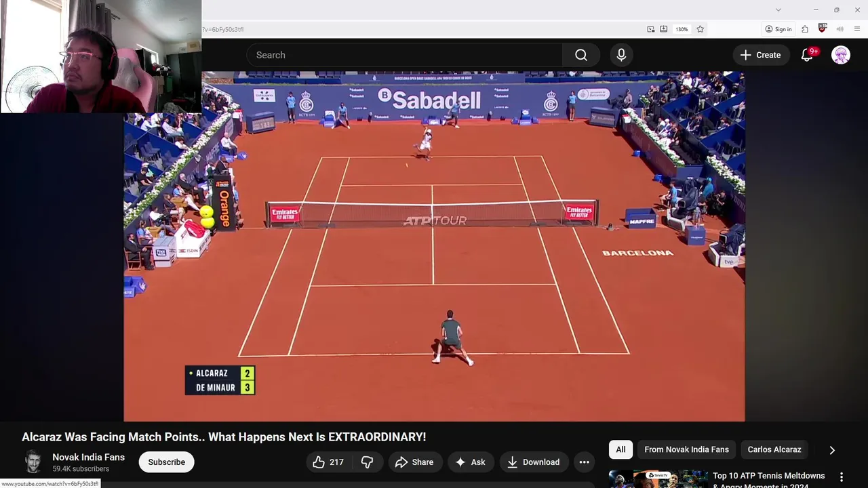Click the install app icon in address bar
This screenshot has width=868, height=488.
pyautogui.click(x=664, y=29)
